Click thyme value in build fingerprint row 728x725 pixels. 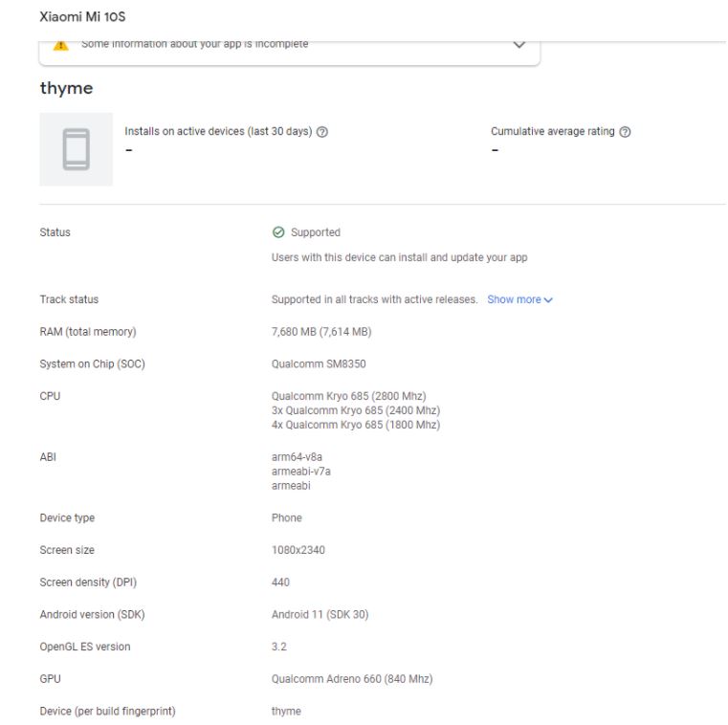tap(286, 712)
